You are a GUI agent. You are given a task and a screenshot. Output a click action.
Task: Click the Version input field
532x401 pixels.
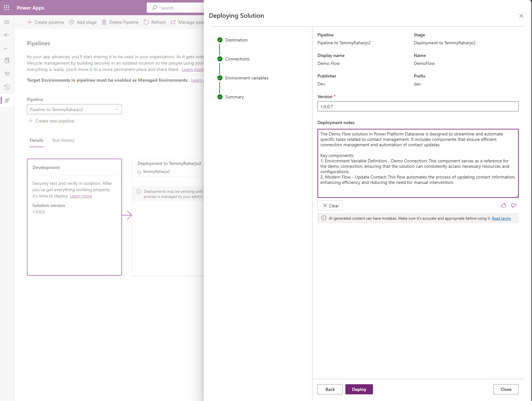coord(418,106)
